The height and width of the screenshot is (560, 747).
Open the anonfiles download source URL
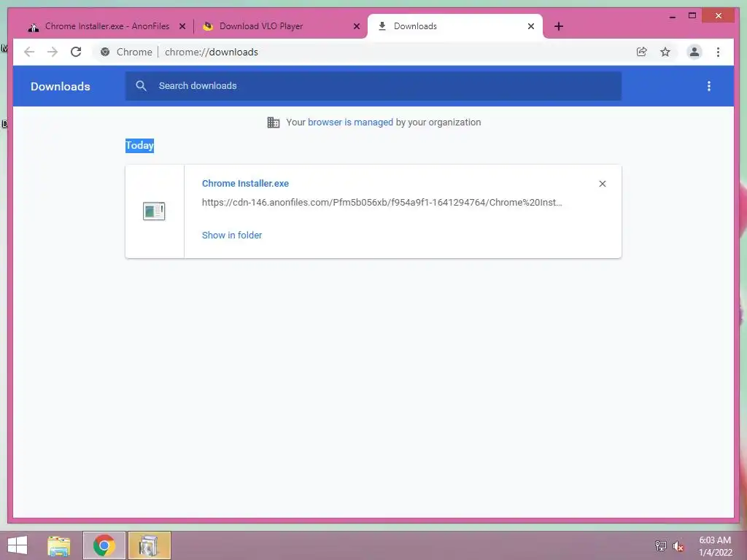(382, 203)
